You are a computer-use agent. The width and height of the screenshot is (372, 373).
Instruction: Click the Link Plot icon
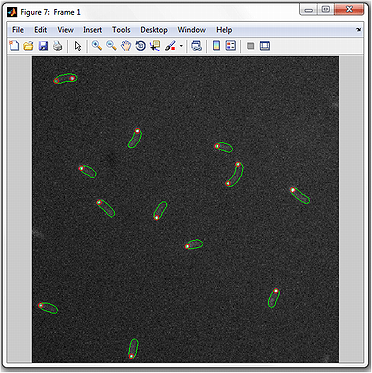(196, 46)
